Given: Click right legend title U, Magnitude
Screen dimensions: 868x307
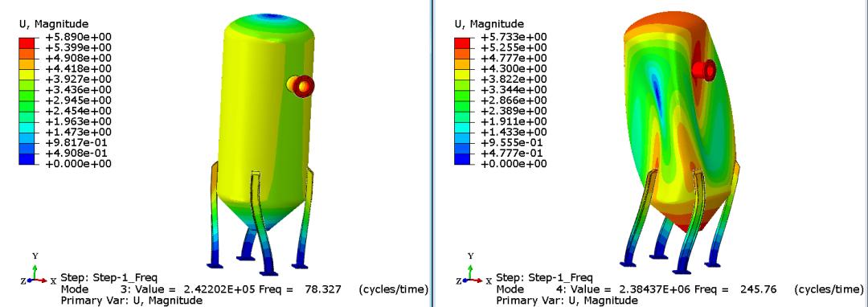Looking at the screenshot, I should coord(489,24).
